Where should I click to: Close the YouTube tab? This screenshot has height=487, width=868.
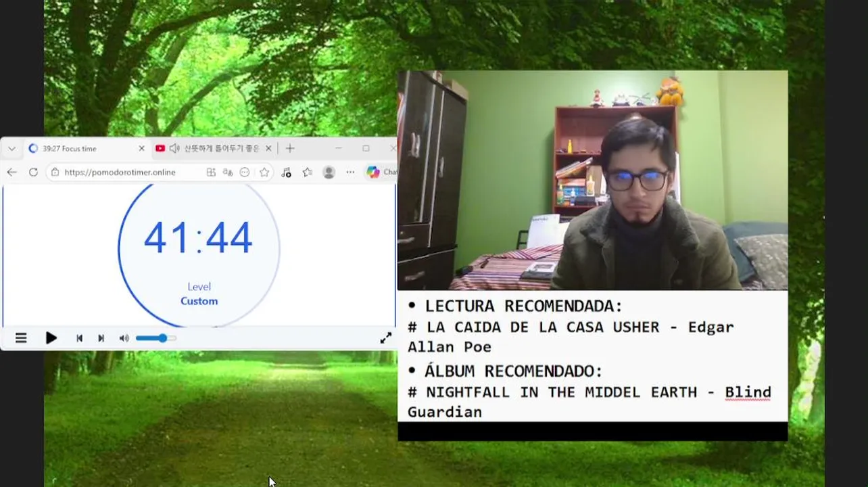coord(268,148)
